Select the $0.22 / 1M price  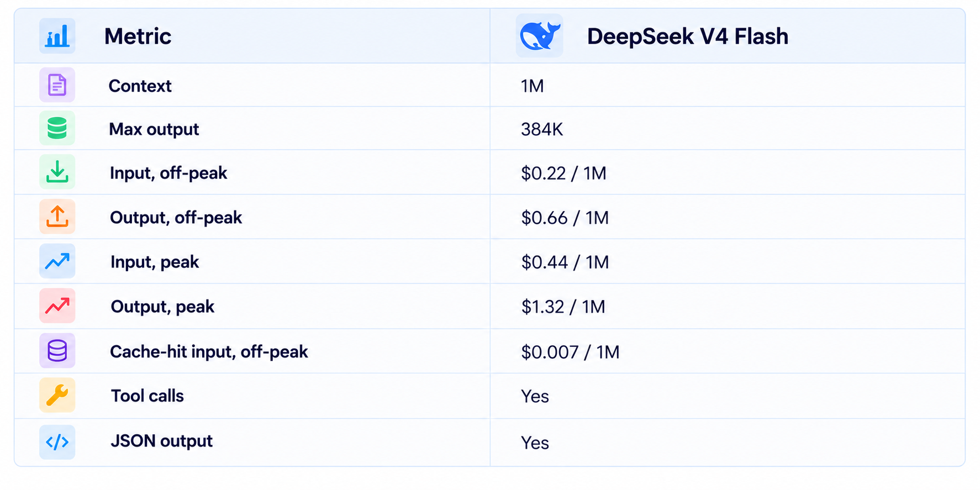[x=563, y=173]
